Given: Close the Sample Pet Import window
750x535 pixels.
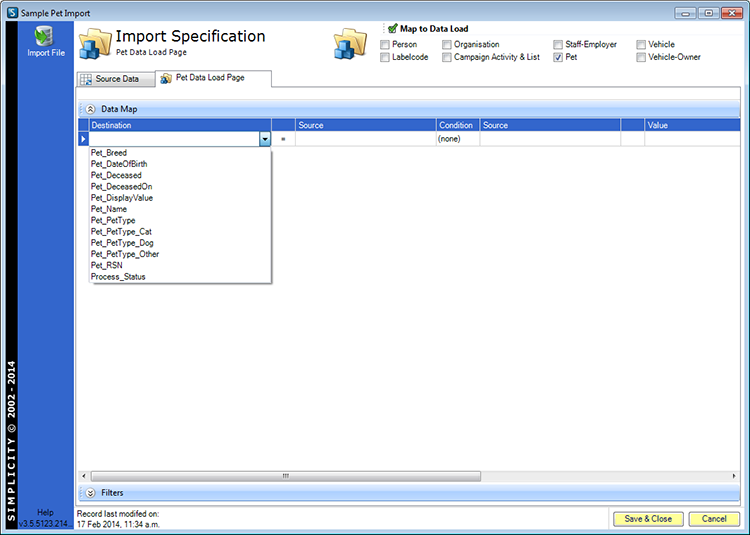Looking at the screenshot, I should click(x=731, y=13).
